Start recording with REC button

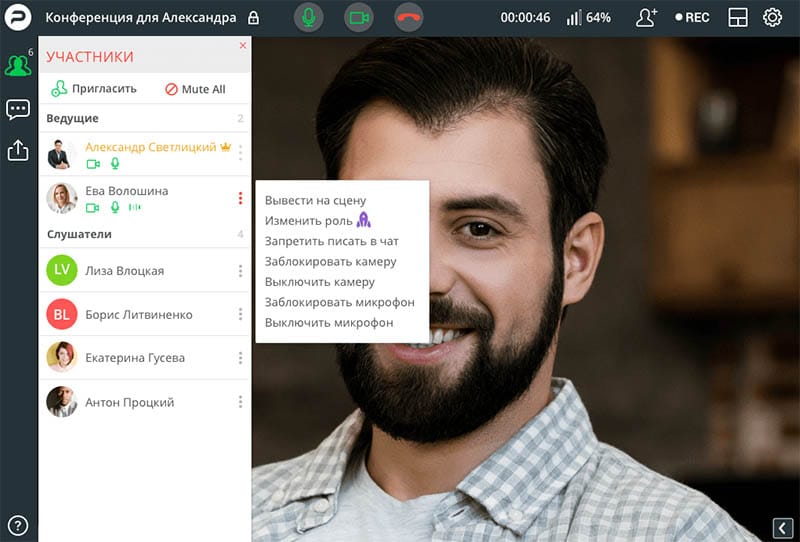click(692, 17)
